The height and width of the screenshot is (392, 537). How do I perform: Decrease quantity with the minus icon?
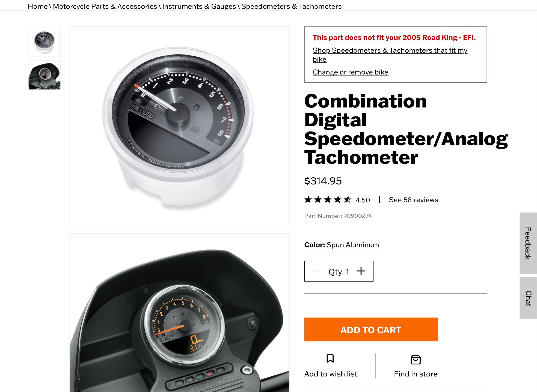[x=317, y=271]
